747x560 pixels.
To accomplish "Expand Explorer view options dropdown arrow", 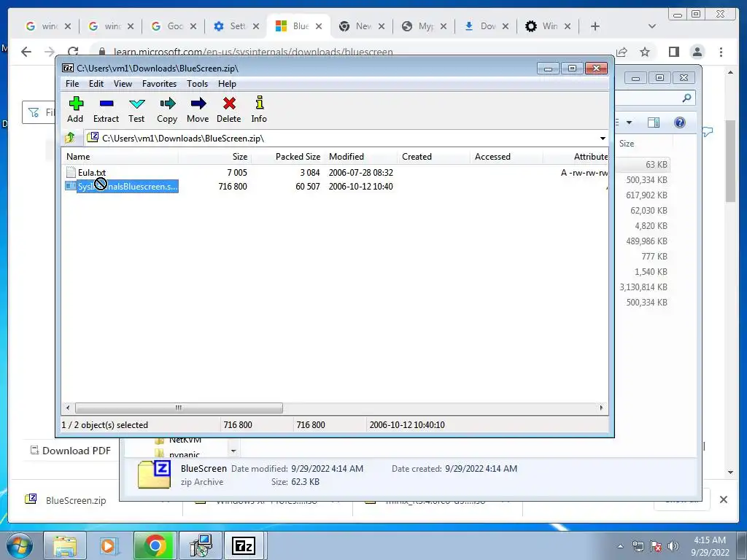I will pyautogui.click(x=630, y=122).
